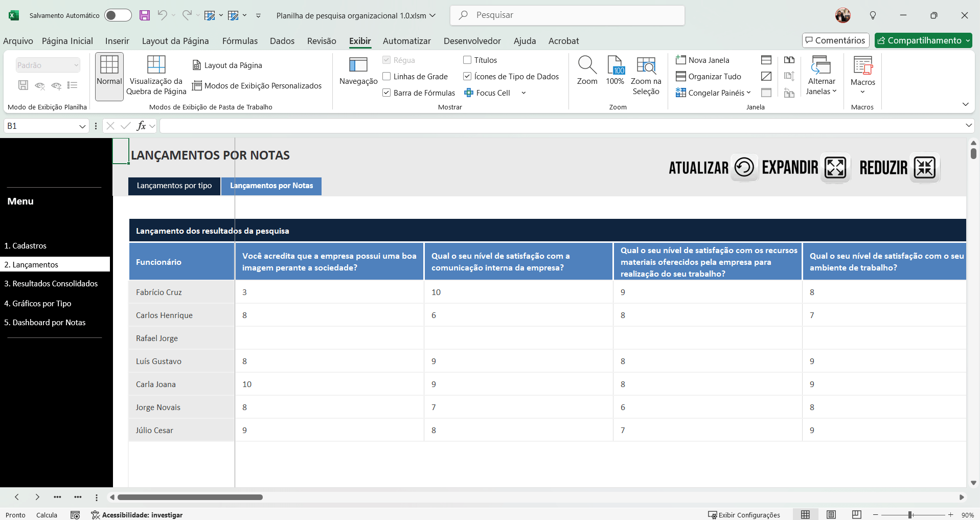
Task: Click the EXPANDIR expand icon
Action: (835, 167)
